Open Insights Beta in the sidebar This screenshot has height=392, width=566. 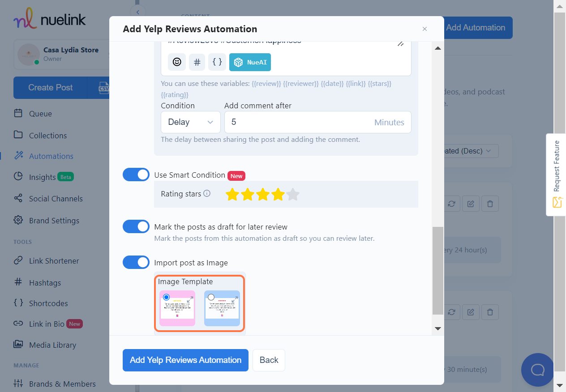(43, 177)
